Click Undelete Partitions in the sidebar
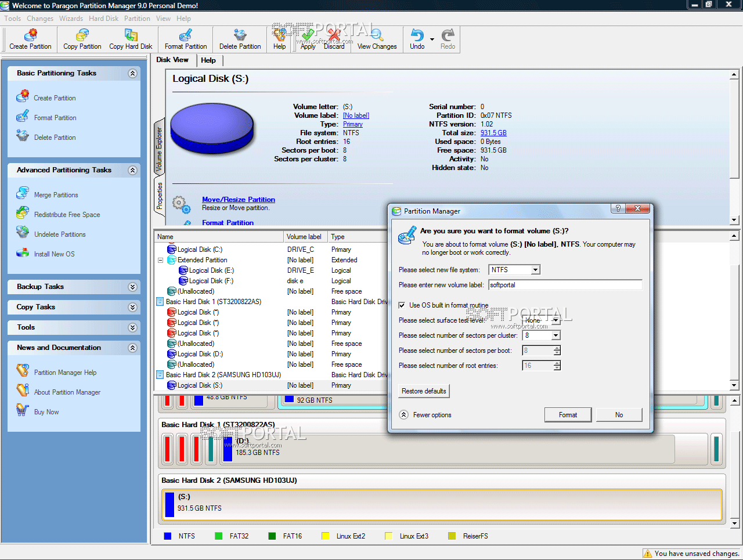 pos(60,234)
